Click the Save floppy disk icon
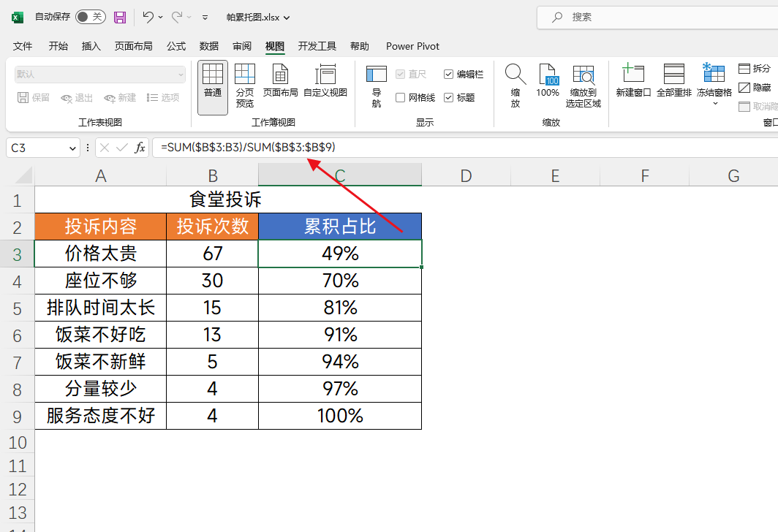The height and width of the screenshot is (532, 778). 120,18
